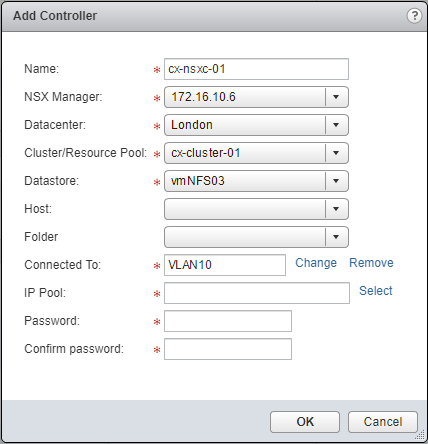Open the Datacenter London dropdown
The height and width of the screenshot is (444, 428).
tap(256, 125)
